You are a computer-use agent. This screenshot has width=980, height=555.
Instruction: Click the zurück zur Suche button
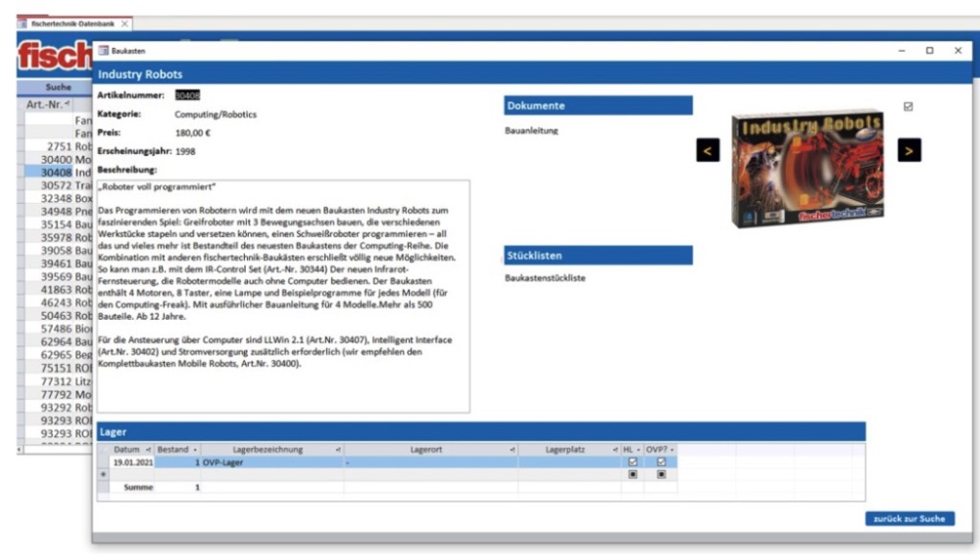(x=909, y=519)
